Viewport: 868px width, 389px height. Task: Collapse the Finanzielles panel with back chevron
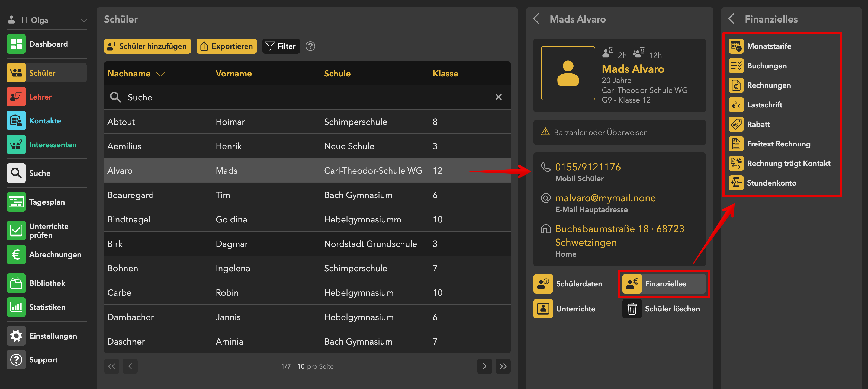click(731, 19)
